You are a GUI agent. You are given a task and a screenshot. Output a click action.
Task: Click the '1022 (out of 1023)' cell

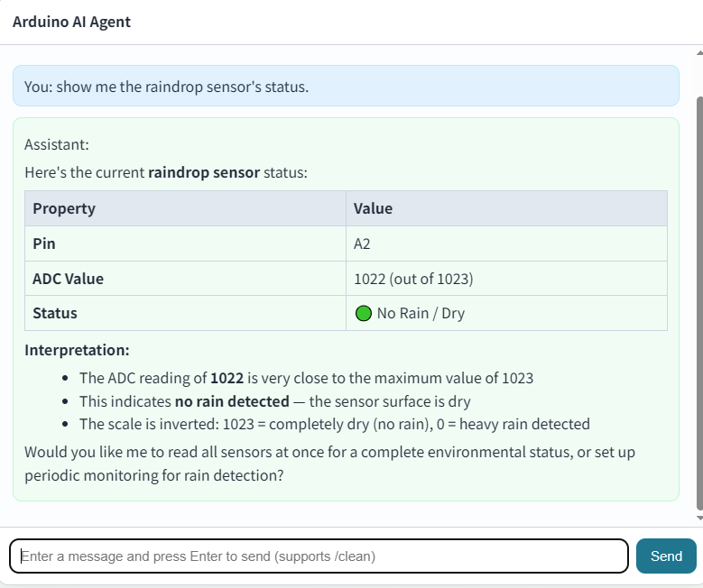[506, 279]
